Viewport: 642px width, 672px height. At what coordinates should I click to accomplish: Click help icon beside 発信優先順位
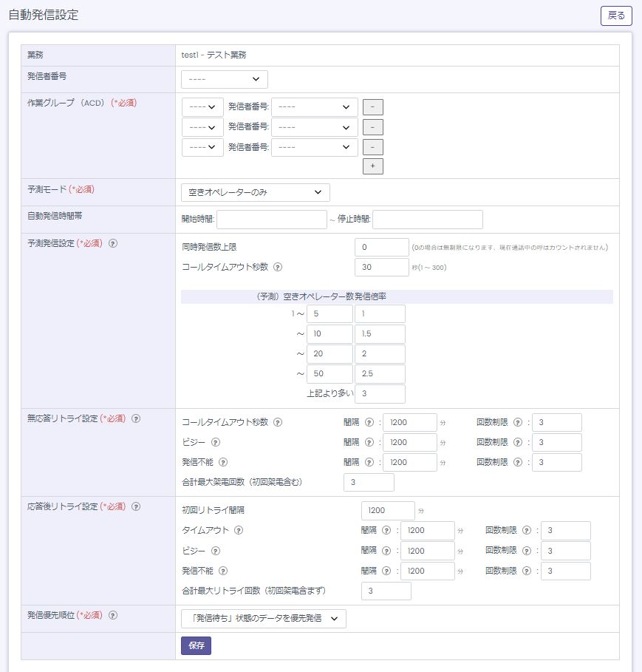pyautogui.click(x=113, y=615)
